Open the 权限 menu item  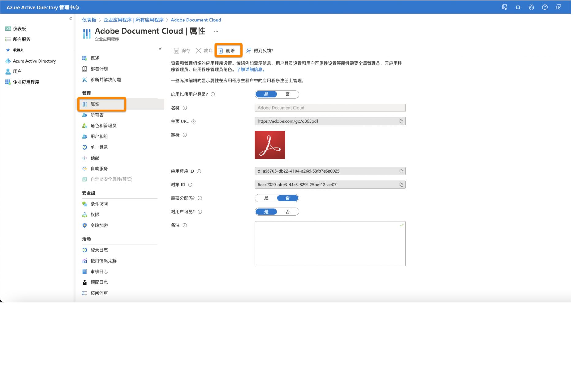[x=95, y=214]
